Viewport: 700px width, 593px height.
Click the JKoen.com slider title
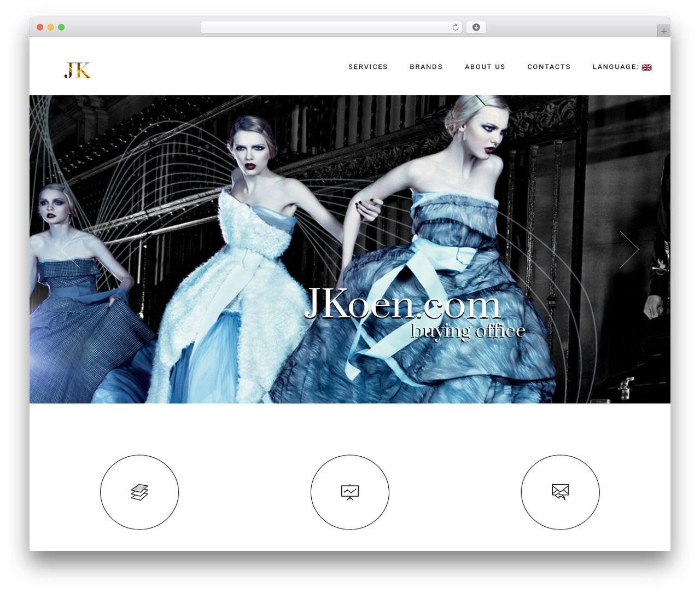[x=402, y=304]
